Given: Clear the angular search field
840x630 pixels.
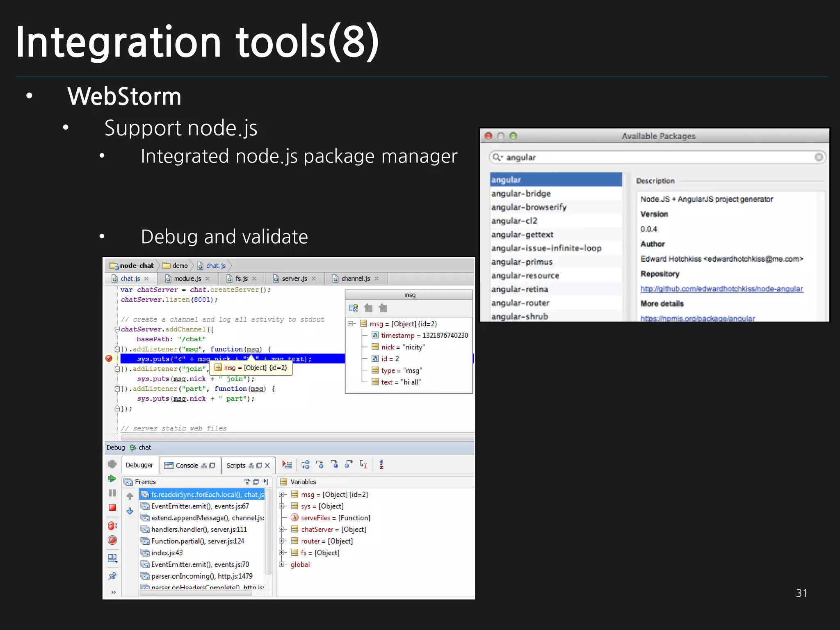Looking at the screenshot, I should click(819, 157).
